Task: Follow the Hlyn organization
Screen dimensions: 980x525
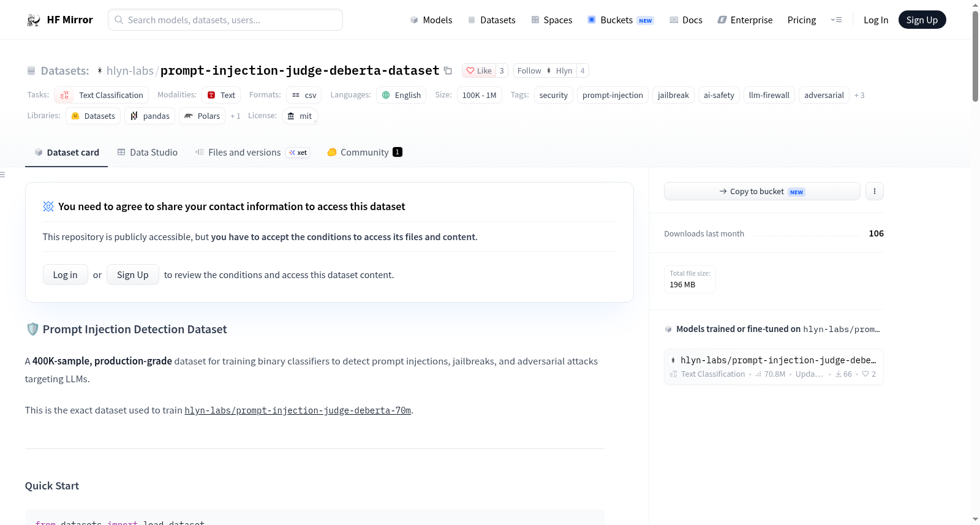Action: [x=545, y=70]
